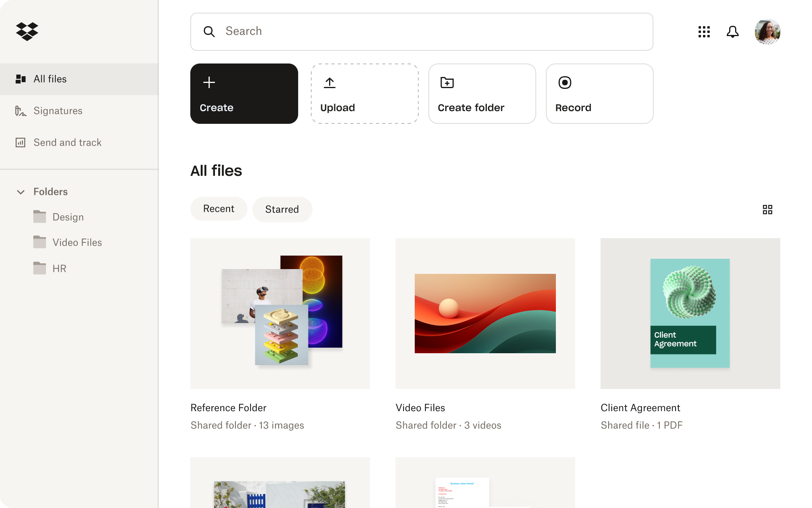This screenshot has height=508, width=812.
Task: Open the Client Agreement PDF
Action: (691, 313)
